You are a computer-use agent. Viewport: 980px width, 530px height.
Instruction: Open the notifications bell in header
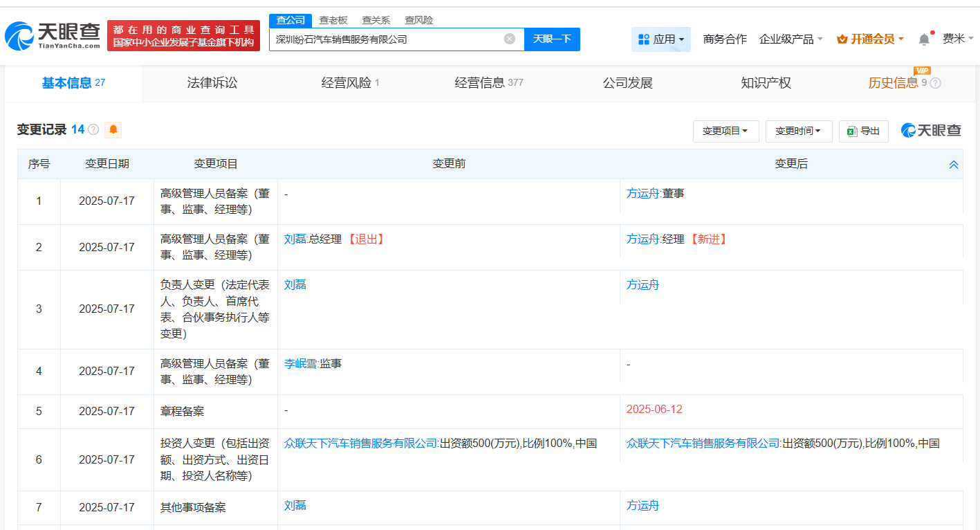[924, 39]
